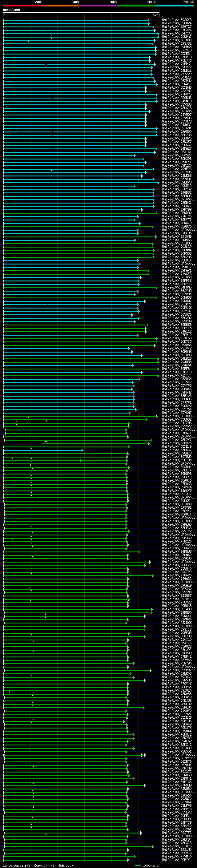Select hit UniRef100_Q8H846
Screen dimensions: 197x868
coord(177,389)
